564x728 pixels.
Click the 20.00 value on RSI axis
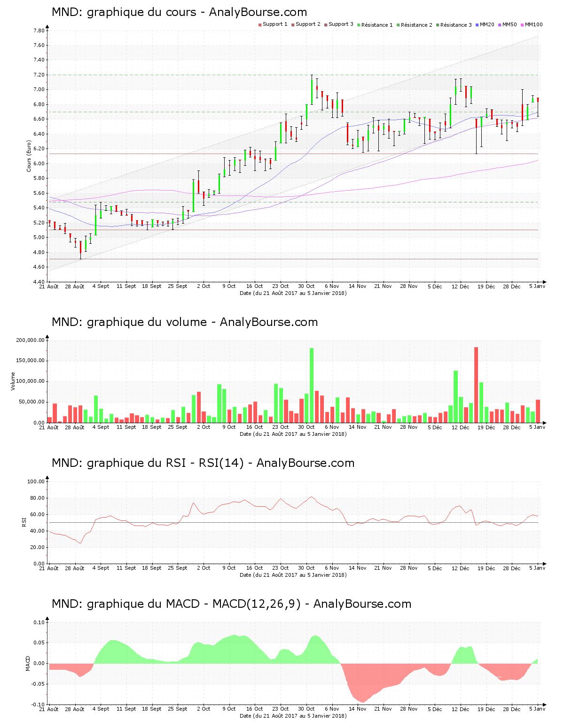pos(38,547)
